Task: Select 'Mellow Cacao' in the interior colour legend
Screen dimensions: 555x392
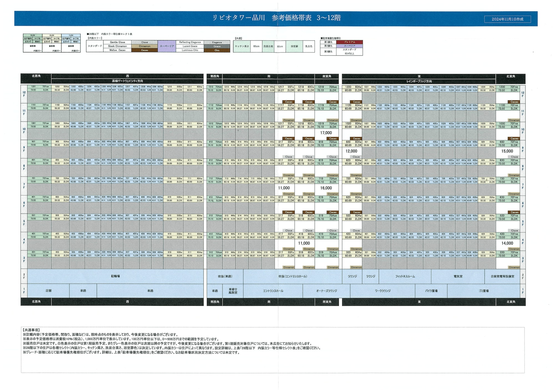Action: point(117,50)
